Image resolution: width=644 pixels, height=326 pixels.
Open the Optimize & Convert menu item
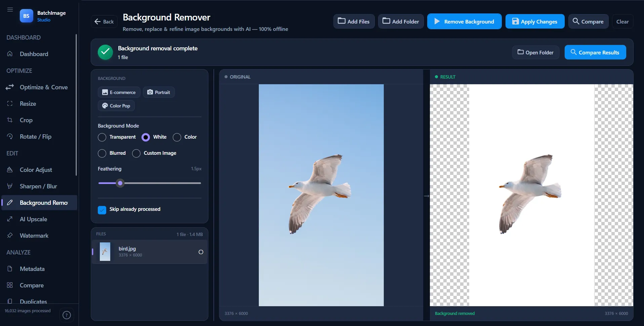click(x=39, y=87)
